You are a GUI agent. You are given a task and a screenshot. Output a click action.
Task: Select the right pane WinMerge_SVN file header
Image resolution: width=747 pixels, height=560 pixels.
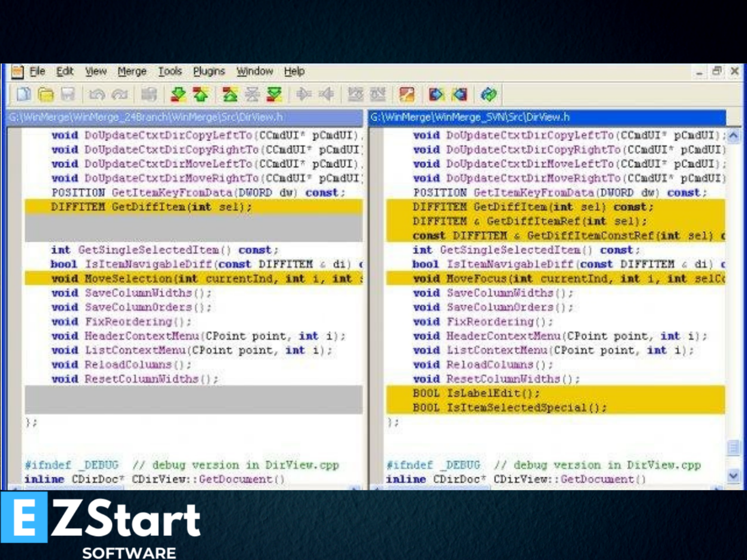(547, 117)
